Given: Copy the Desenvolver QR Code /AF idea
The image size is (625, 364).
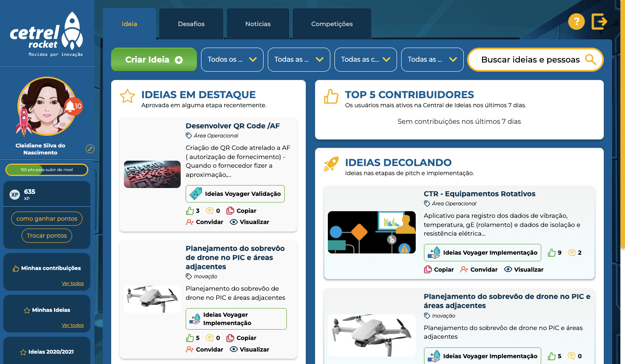Looking at the screenshot, I should [241, 211].
